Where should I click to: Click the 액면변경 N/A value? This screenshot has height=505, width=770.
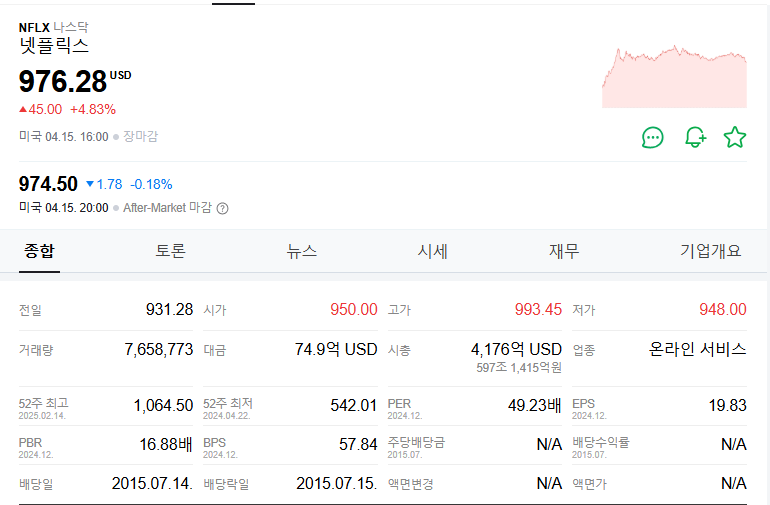pyautogui.click(x=549, y=483)
